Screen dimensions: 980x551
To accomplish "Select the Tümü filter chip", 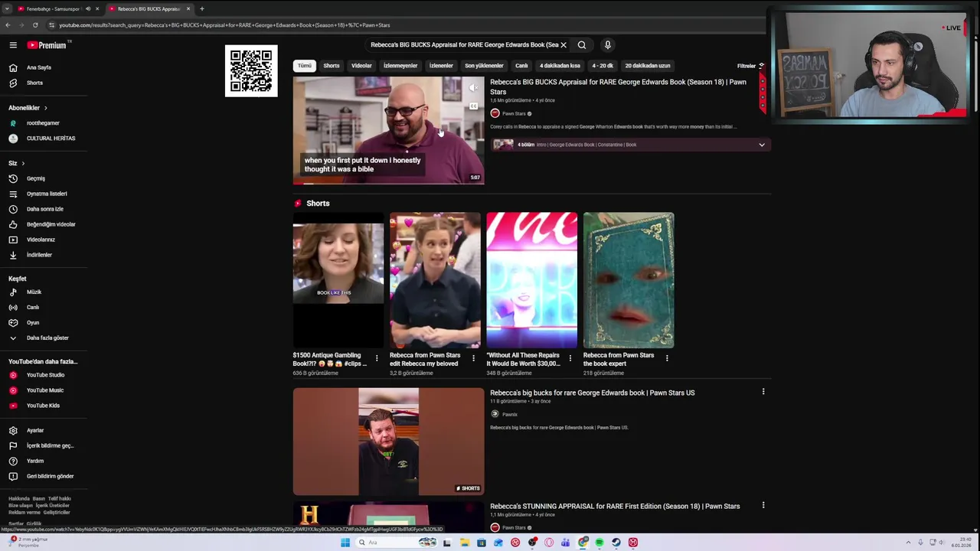I will point(305,66).
